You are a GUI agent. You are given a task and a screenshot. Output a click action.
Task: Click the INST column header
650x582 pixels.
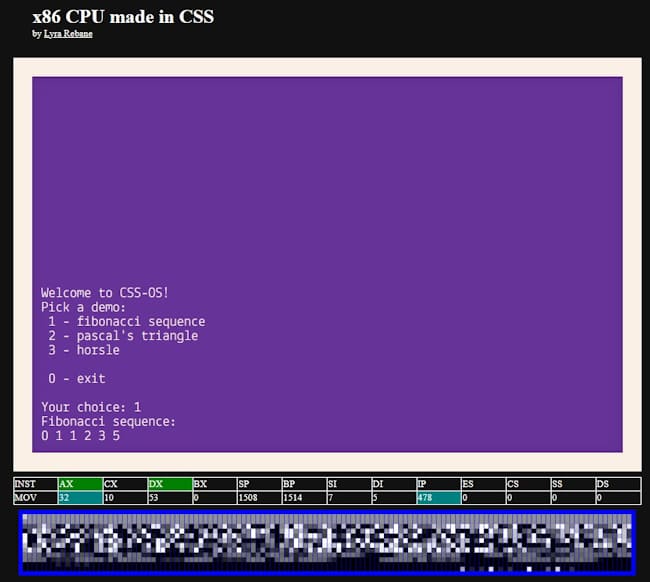[36, 484]
